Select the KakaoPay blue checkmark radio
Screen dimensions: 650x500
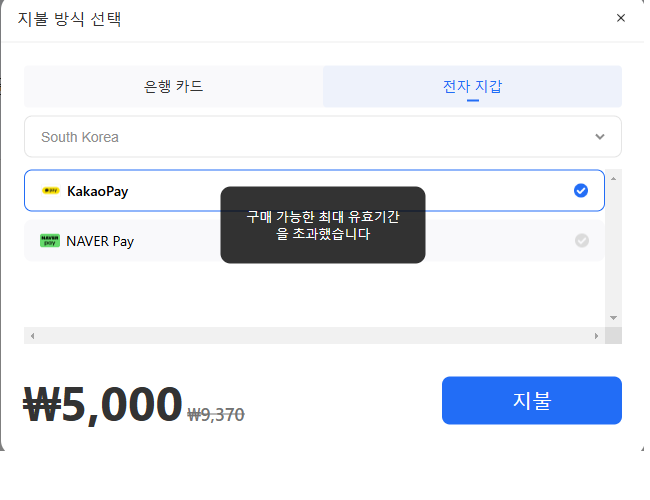click(581, 191)
